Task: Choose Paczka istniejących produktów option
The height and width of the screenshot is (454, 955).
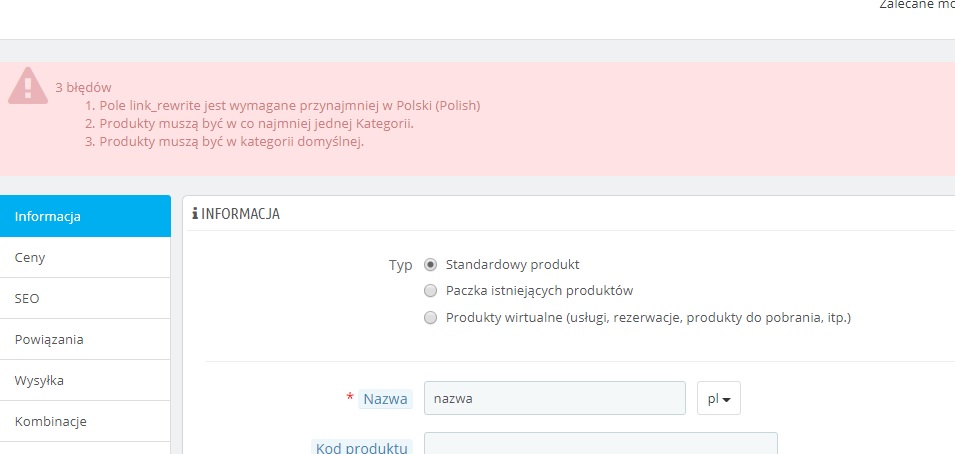Action: (431, 291)
